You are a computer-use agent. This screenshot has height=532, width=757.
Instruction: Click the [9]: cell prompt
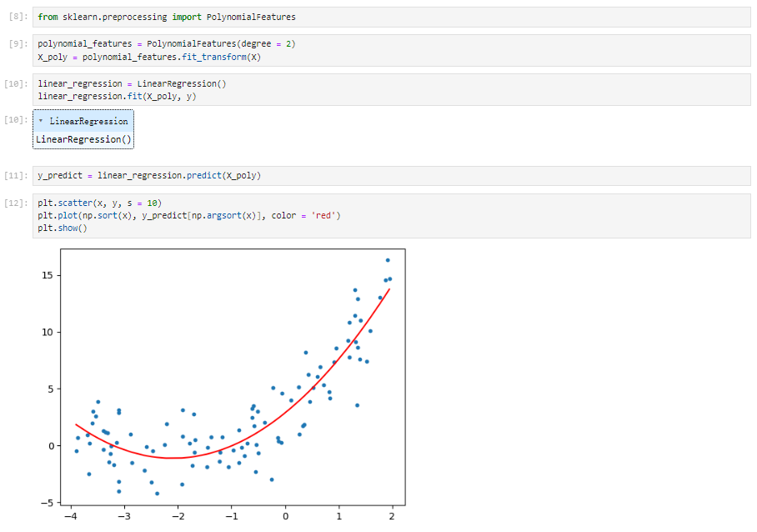(x=18, y=44)
